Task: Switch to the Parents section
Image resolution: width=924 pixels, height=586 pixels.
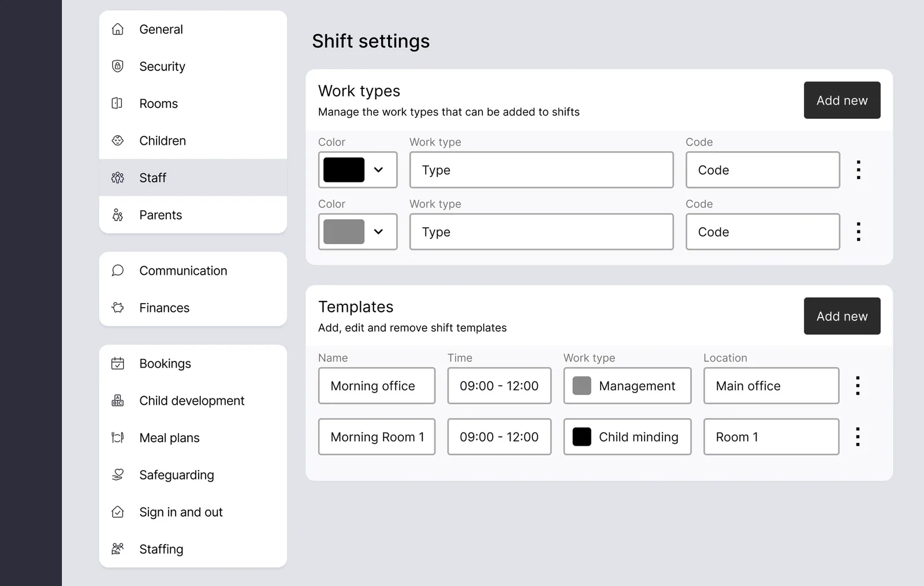Action: click(161, 215)
